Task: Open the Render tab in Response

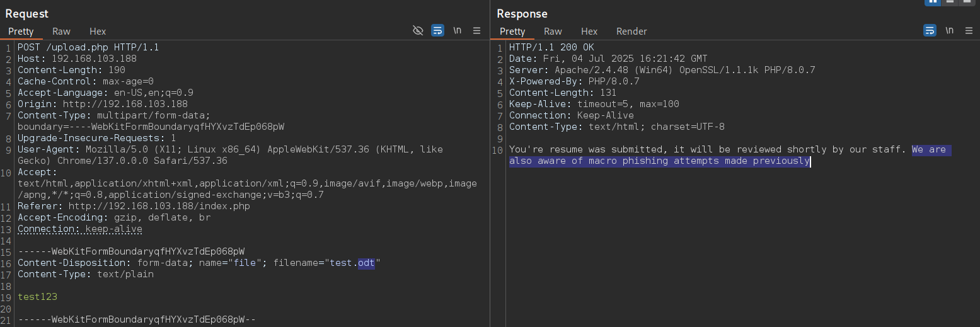Action: (631, 31)
